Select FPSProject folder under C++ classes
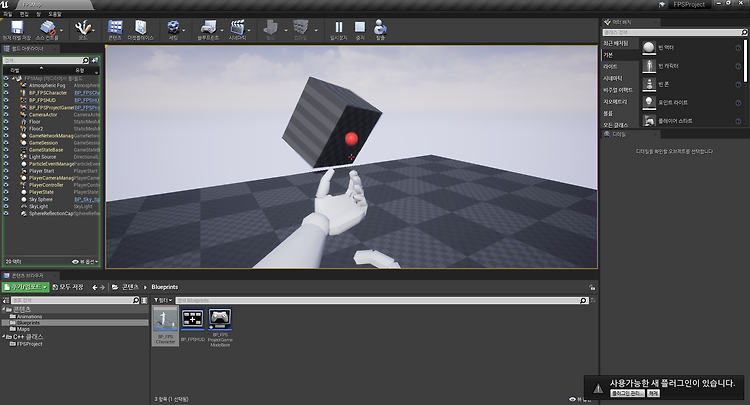Viewport: 750px width, 405px height. click(x=30, y=344)
